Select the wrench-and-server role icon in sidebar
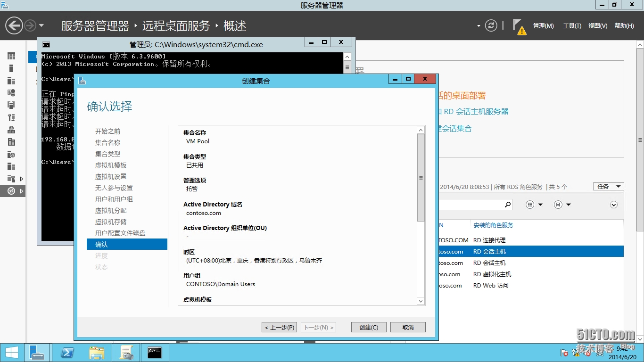644x362 pixels. tap(11, 117)
